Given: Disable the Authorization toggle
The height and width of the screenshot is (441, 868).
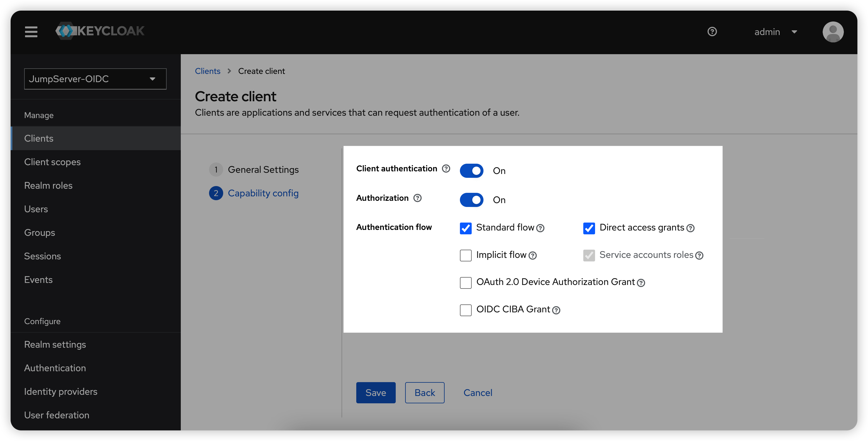Looking at the screenshot, I should 471,200.
